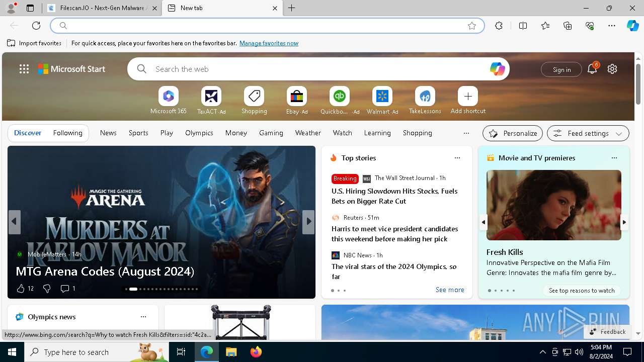Open Windows Start menu
The height and width of the screenshot is (362, 644).
point(12,352)
